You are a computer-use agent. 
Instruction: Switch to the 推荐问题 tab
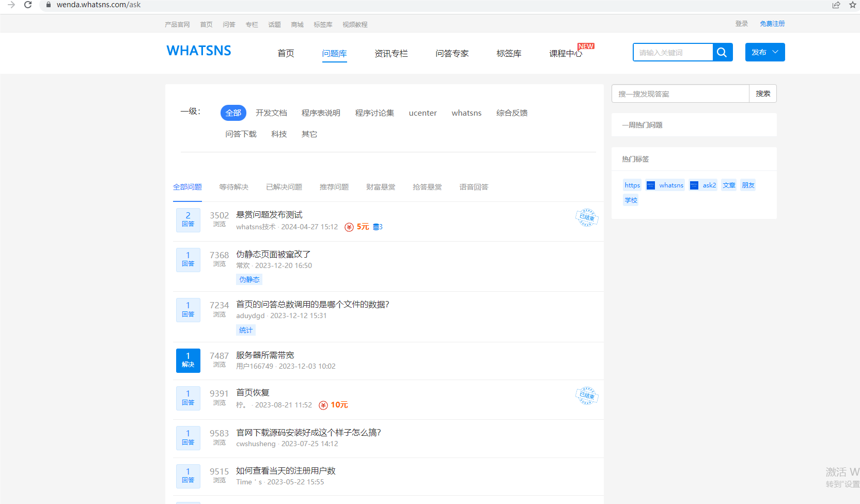click(334, 187)
